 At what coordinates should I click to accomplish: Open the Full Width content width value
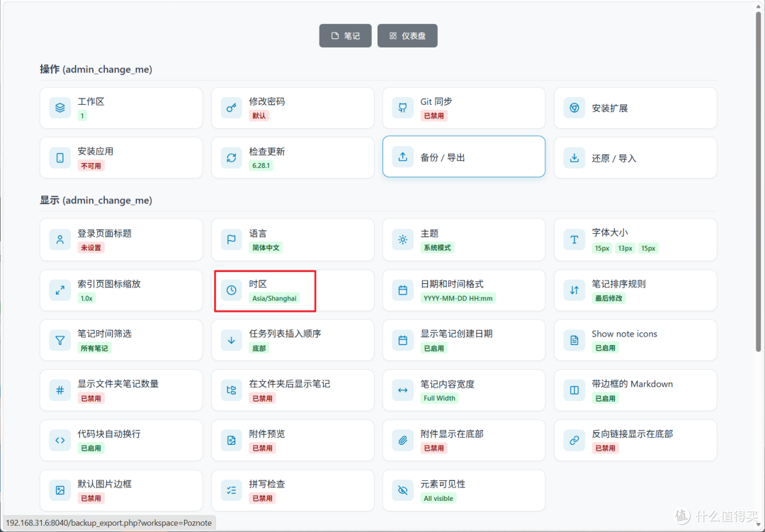[440, 398]
